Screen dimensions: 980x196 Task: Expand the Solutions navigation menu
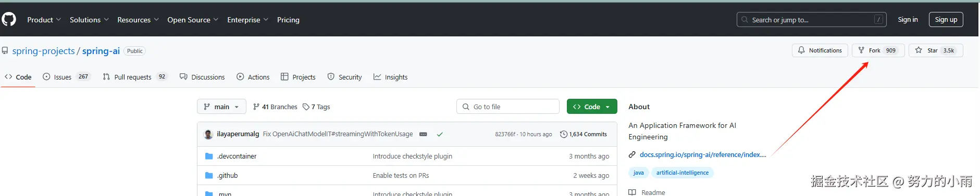coord(89,20)
